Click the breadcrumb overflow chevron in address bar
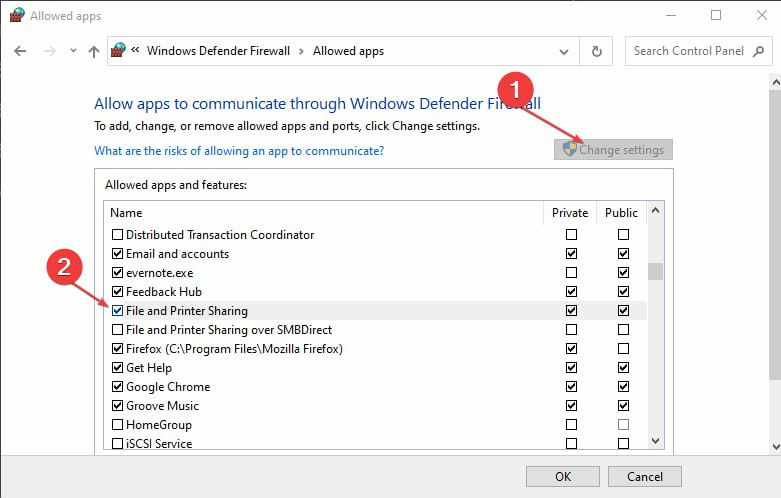This screenshot has width=781, height=498. point(136,51)
